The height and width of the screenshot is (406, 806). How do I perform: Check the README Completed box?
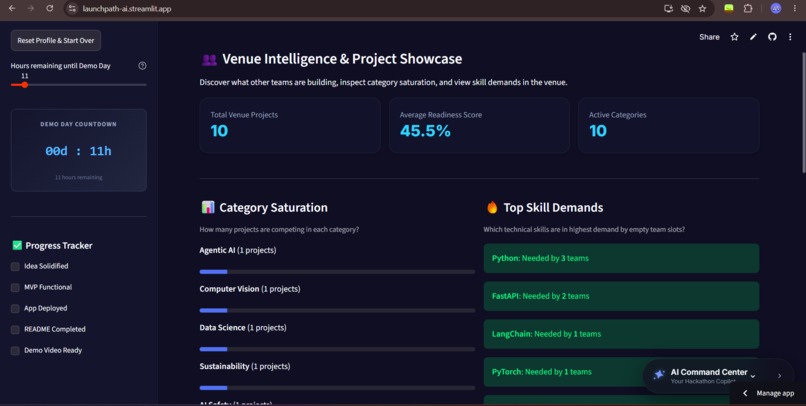(15, 329)
